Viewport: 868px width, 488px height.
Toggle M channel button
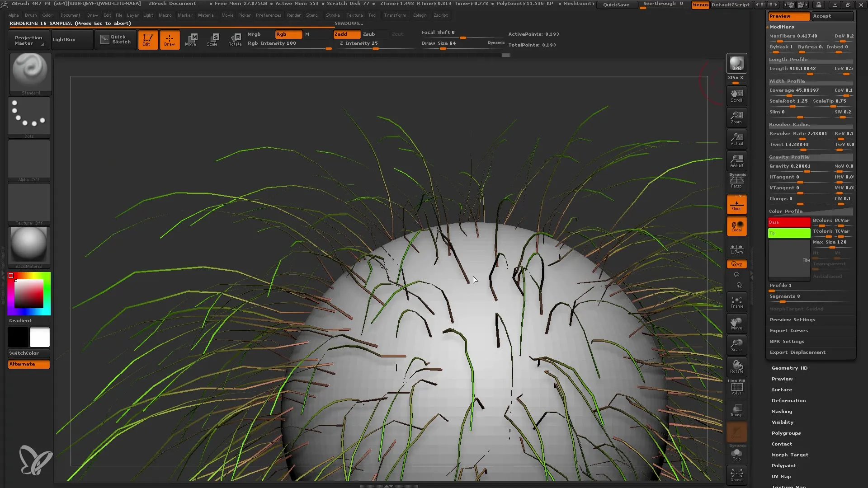308,34
